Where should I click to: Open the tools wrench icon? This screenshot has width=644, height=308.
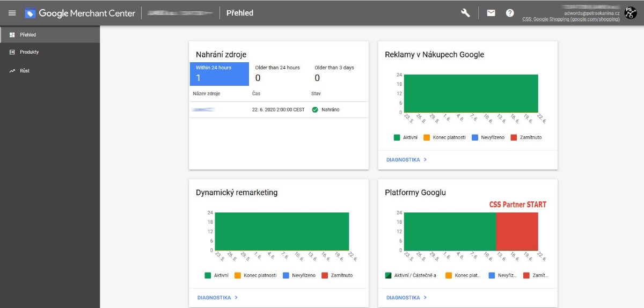click(x=465, y=13)
